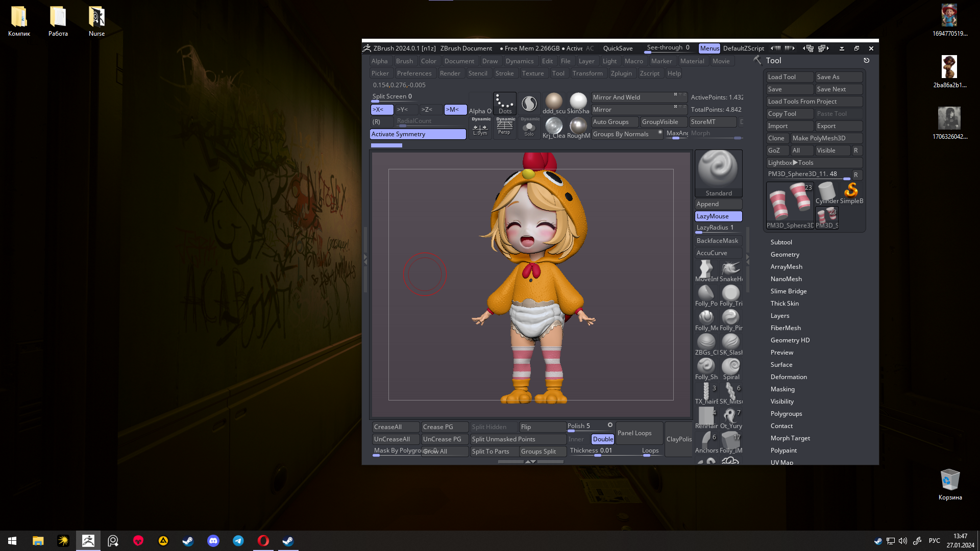Choose the Folly_Sh brush icon

click(706, 368)
